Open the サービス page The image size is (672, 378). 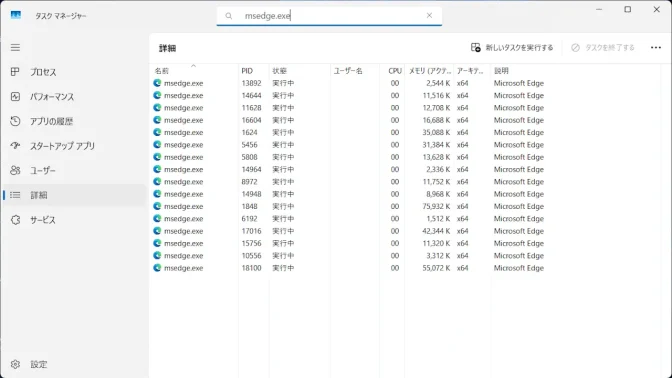75,220
